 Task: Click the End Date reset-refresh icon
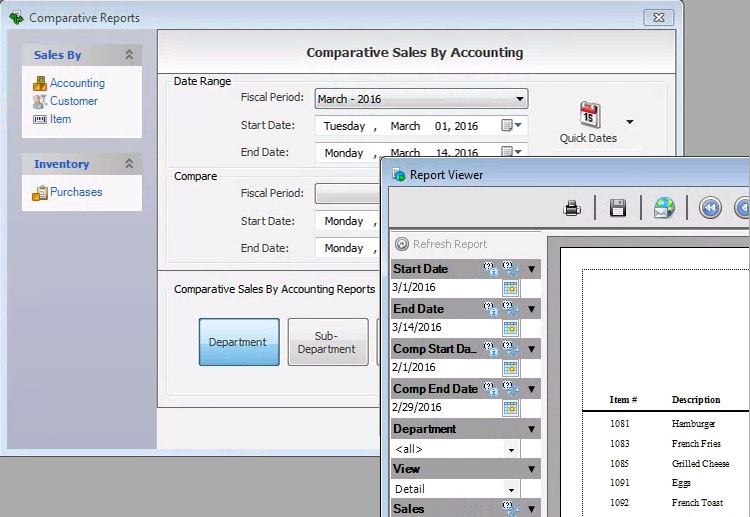pyautogui.click(x=510, y=309)
